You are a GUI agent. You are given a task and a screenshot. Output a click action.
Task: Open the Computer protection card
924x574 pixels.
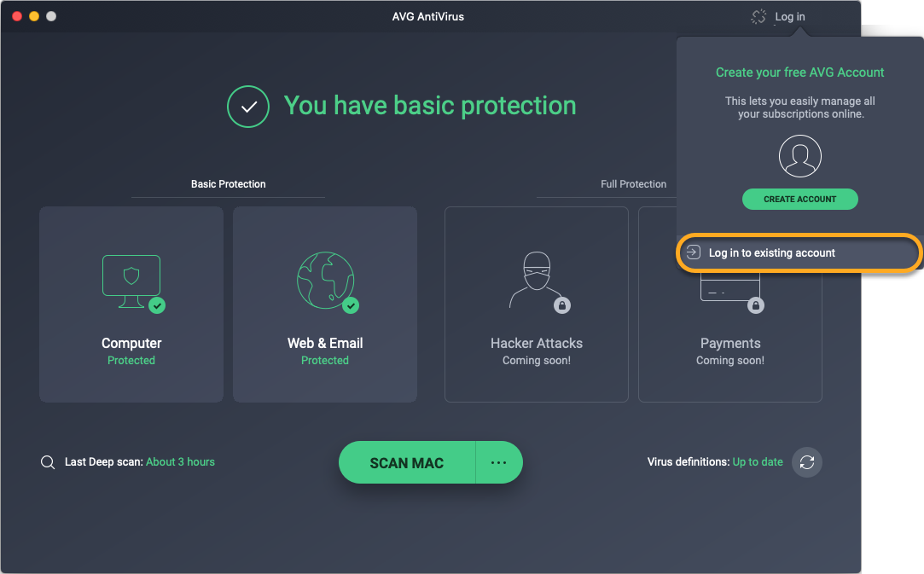(x=131, y=304)
